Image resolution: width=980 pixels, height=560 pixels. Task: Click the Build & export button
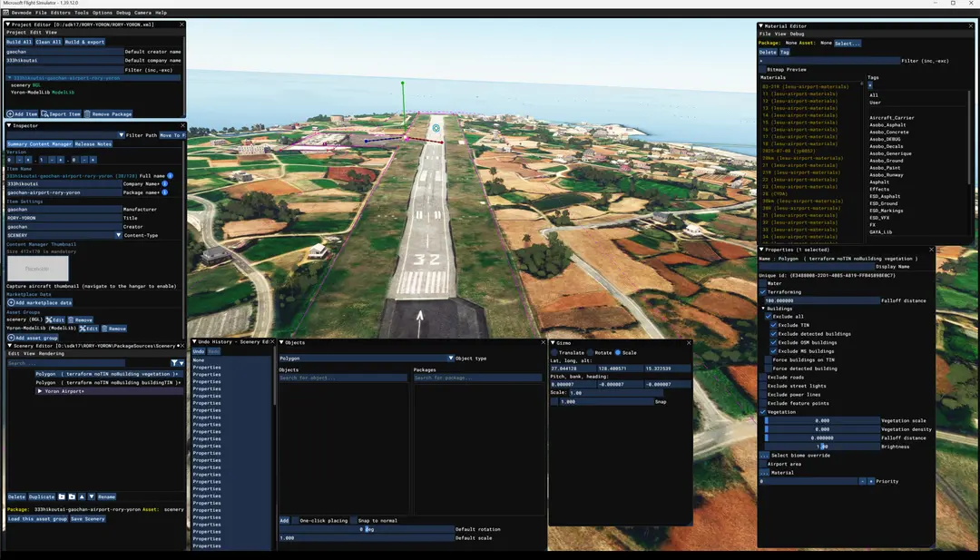coord(84,42)
